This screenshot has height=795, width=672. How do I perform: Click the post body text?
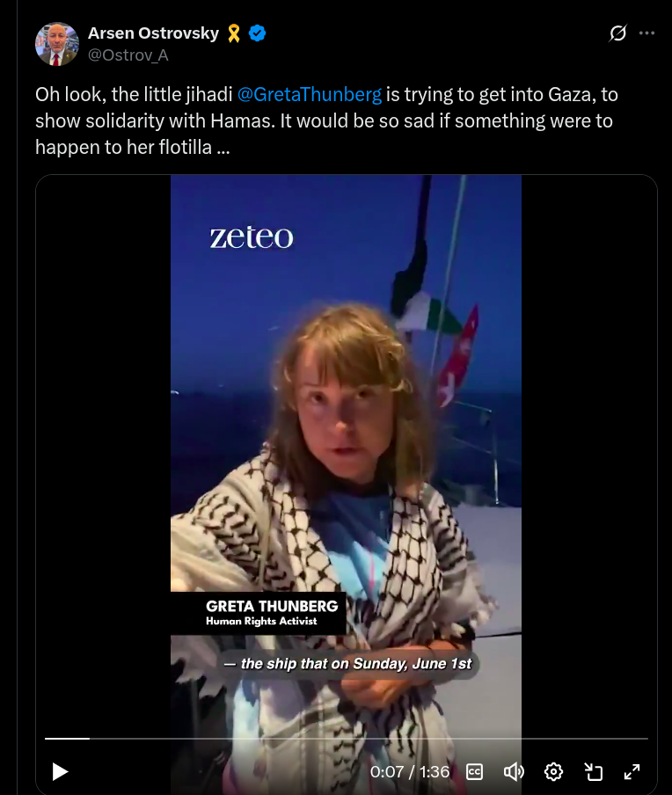[326, 121]
